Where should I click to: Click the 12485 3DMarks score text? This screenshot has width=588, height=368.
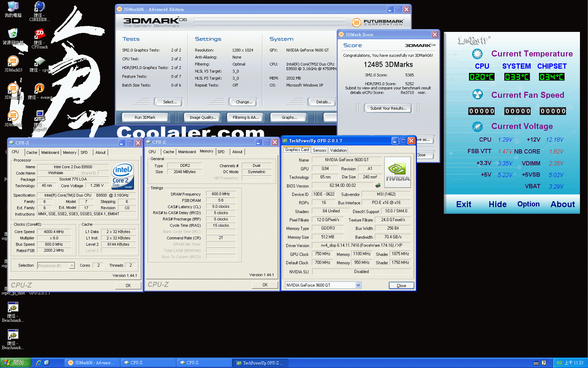[x=388, y=64]
